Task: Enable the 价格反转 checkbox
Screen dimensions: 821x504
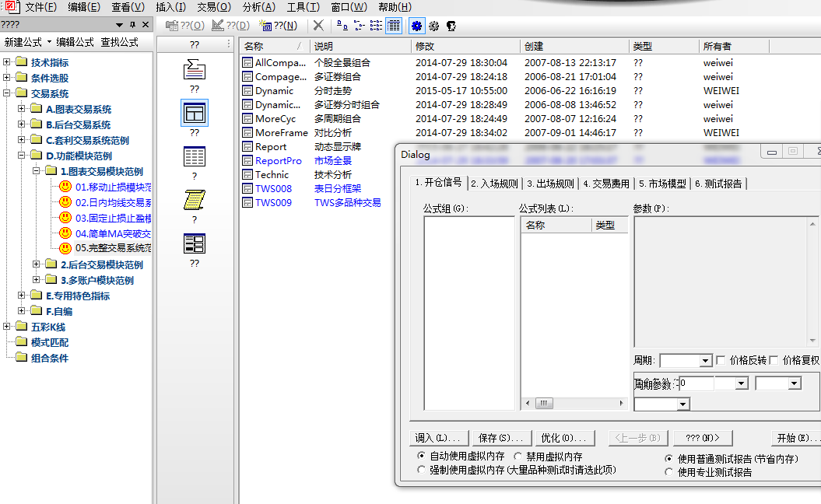Action: tap(721, 360)
